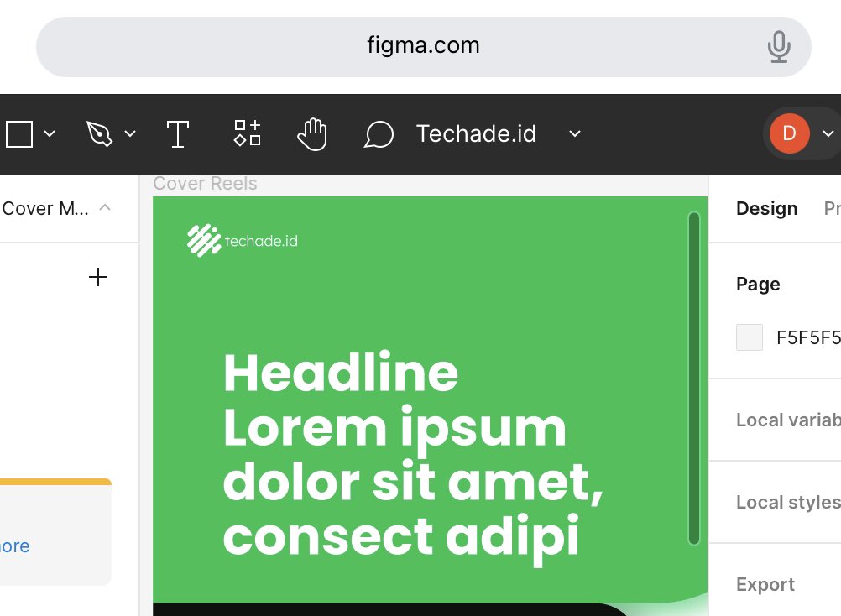Select the Pen tool

click(x=99, y=133)
